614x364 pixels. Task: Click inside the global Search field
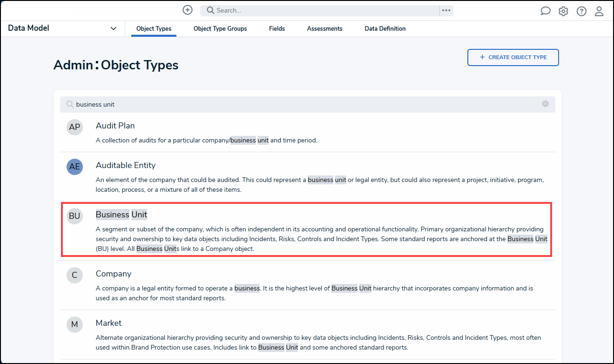[303, 10]
